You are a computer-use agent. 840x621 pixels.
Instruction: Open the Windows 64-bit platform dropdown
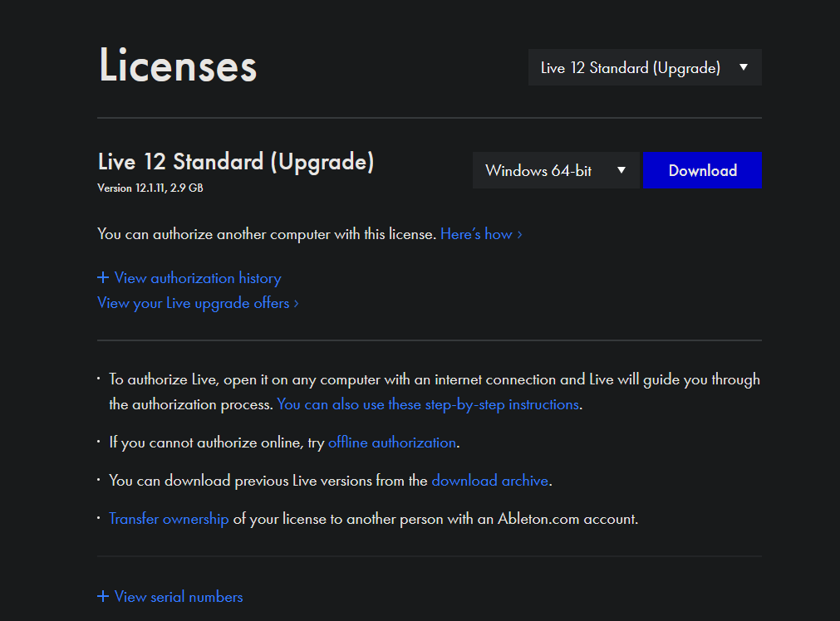pyautogui.click(x=556, y=170)
